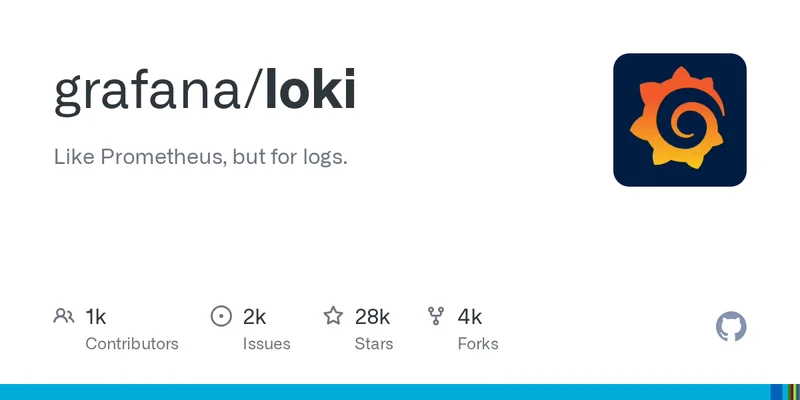Viewport: 800px width, 400px height.
Task: Click the GitHub Octocat logo
Action: pyautogui.click(x=732, y=327)
